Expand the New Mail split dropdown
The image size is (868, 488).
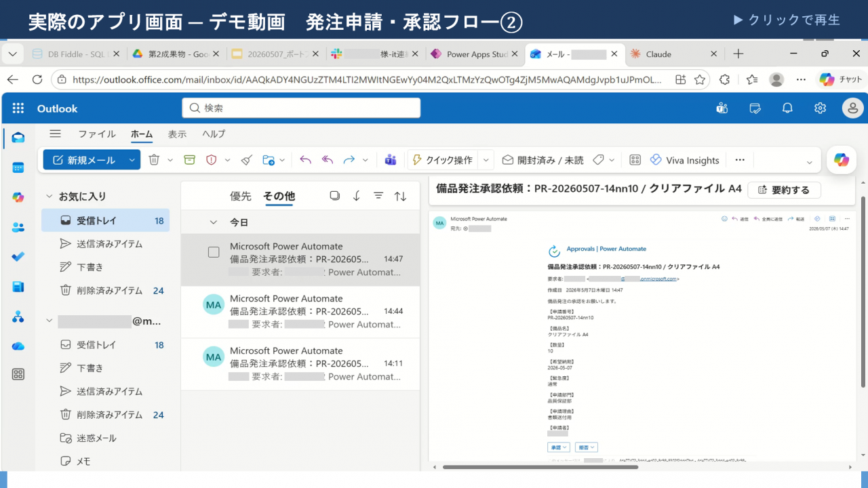click(132, 160)
